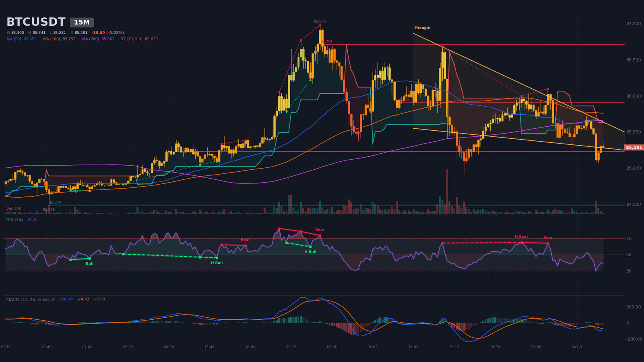The image size is (644, 362).
Task: Select the RSI value 39.25
Action: click(32, 220)
